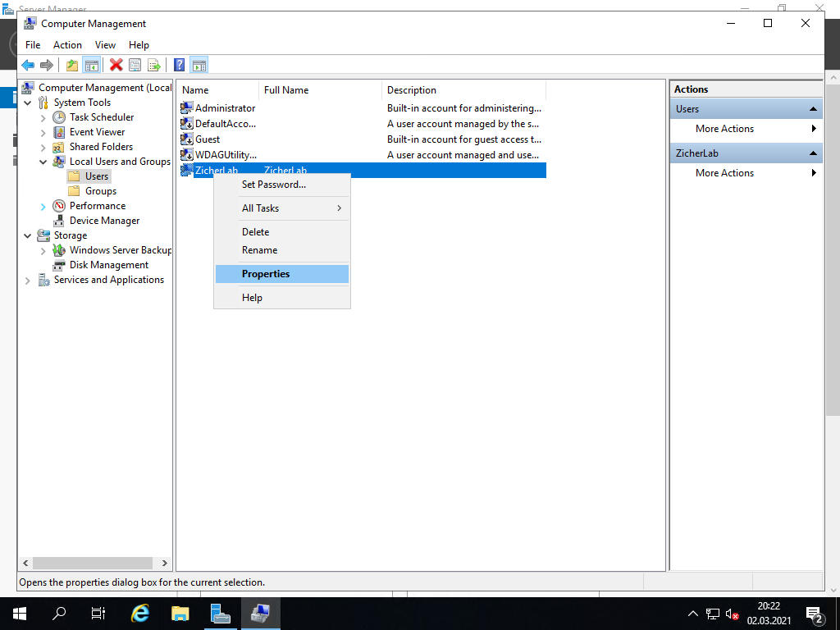
Task: Toggle the Show/Hide Action Pane icon
Action: [199, 66]
